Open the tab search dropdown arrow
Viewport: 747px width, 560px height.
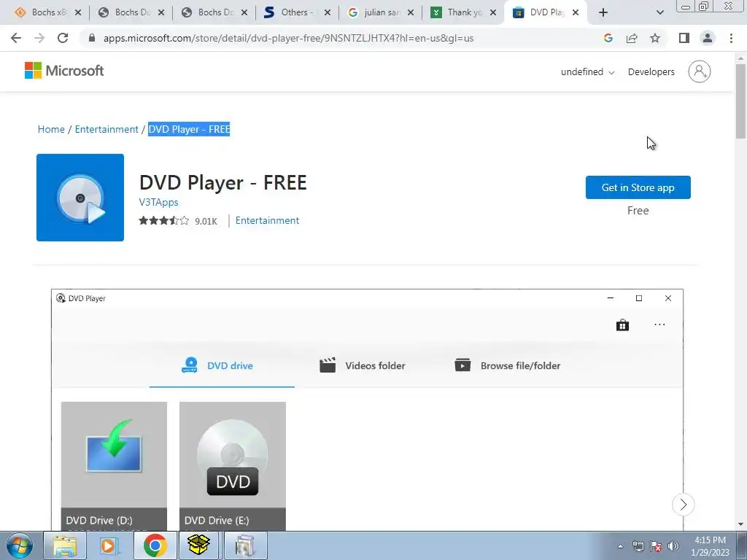tap(659, 12)
